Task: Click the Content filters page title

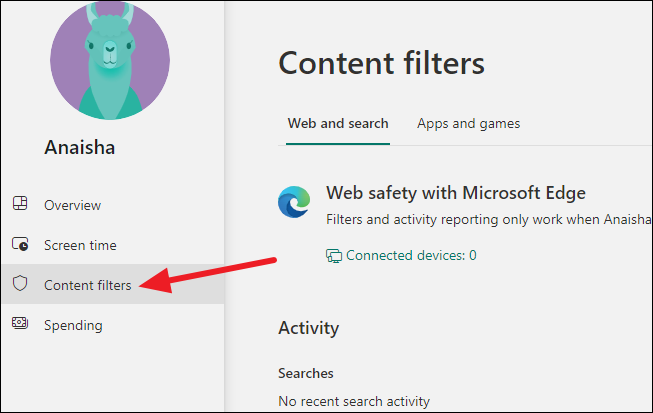Action: pyautogui.click(x=381, y=63)
